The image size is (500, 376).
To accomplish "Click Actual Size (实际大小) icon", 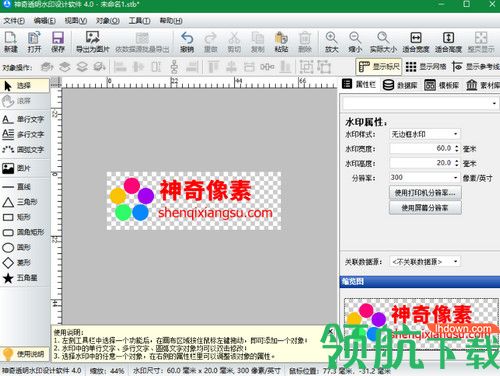I will click(x=383, y=42).
